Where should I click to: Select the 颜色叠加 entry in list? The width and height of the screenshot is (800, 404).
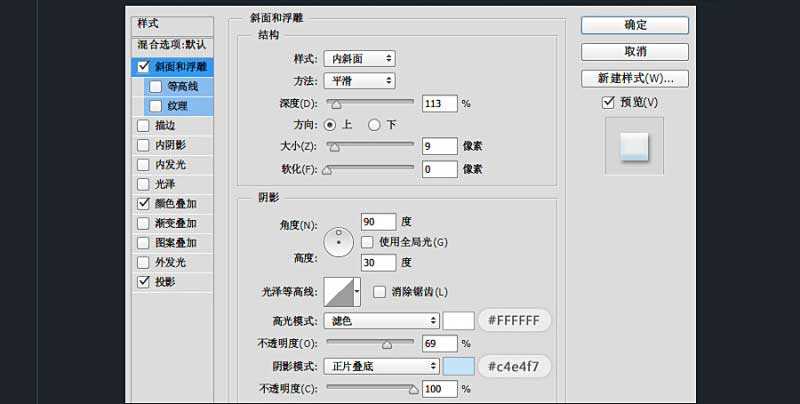[175, 204]
